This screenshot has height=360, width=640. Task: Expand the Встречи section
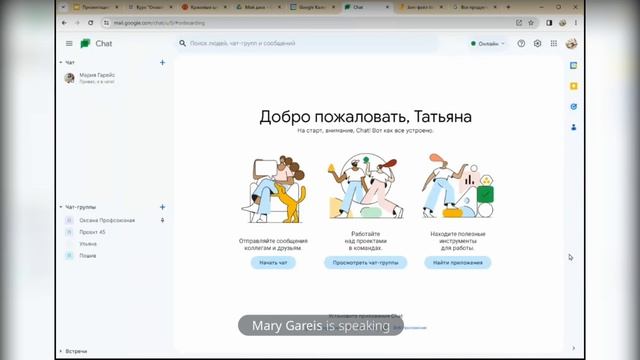point(61,351)
